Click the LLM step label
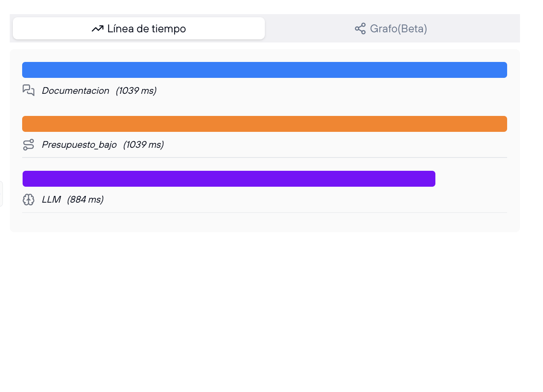Screen dimensions: 543x392 [x=51, y=200]
